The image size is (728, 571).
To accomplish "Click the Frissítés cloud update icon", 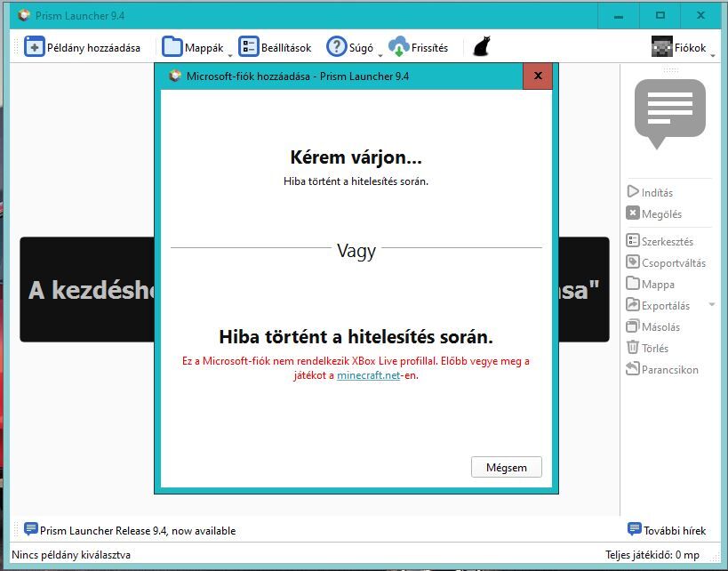I will pyautogui.click(x=398, y=47).
